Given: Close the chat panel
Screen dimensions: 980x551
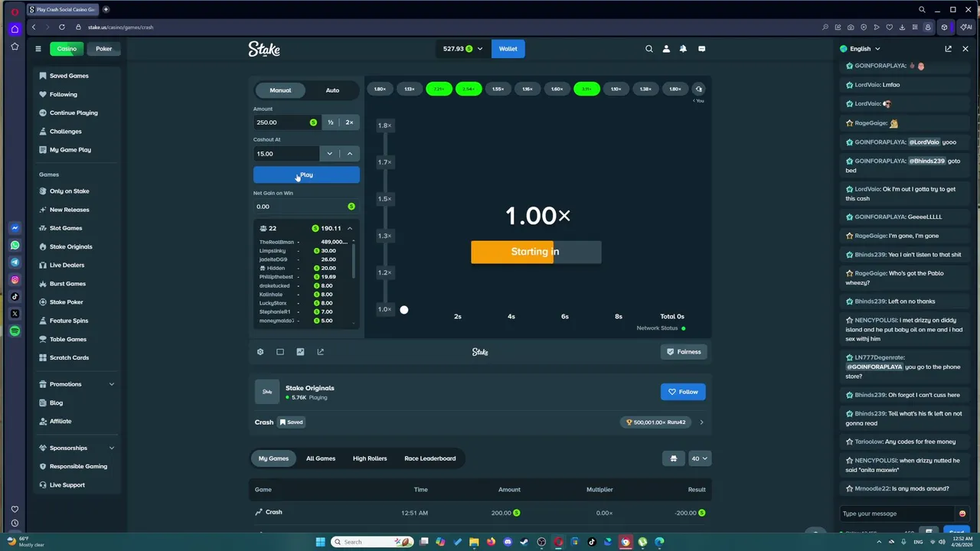Looking at the screenshot, I should 965,48.
